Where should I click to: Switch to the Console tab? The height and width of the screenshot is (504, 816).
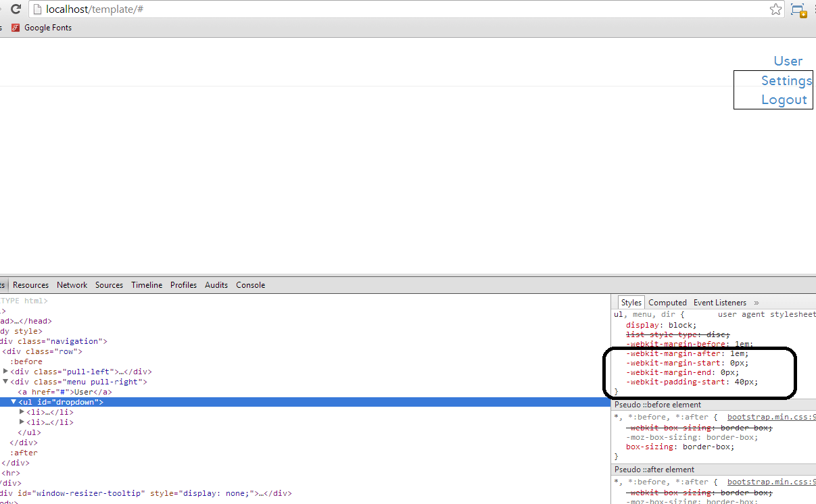click(250, 284)
